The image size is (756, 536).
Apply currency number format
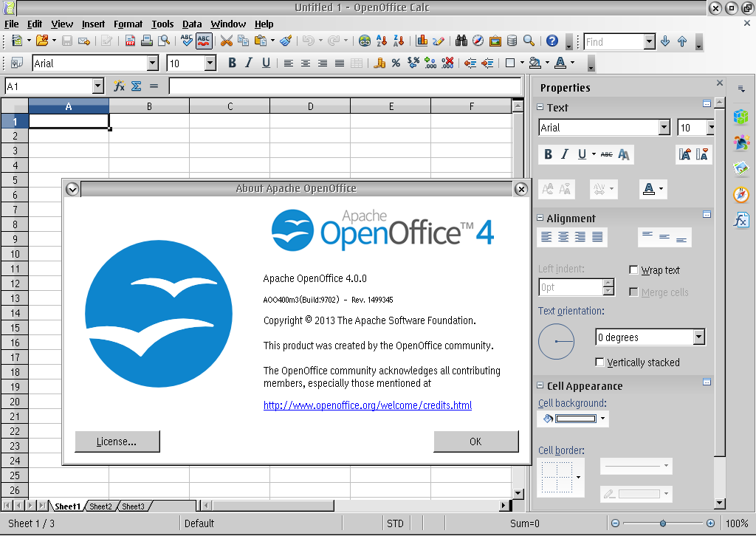coord(379,63)
